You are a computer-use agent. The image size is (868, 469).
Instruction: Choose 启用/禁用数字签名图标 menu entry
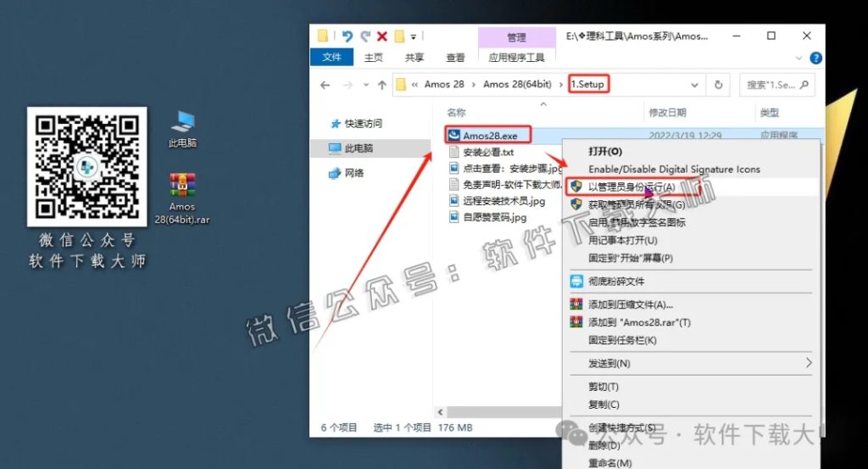637,222
